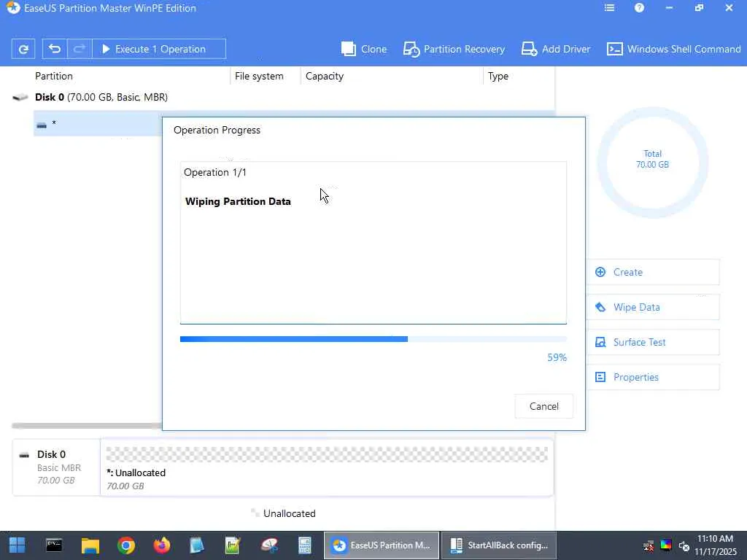Click the horizontal scrollbar under partition list
747x560 pixels.
pyautogui.click(x=87, y=425)
